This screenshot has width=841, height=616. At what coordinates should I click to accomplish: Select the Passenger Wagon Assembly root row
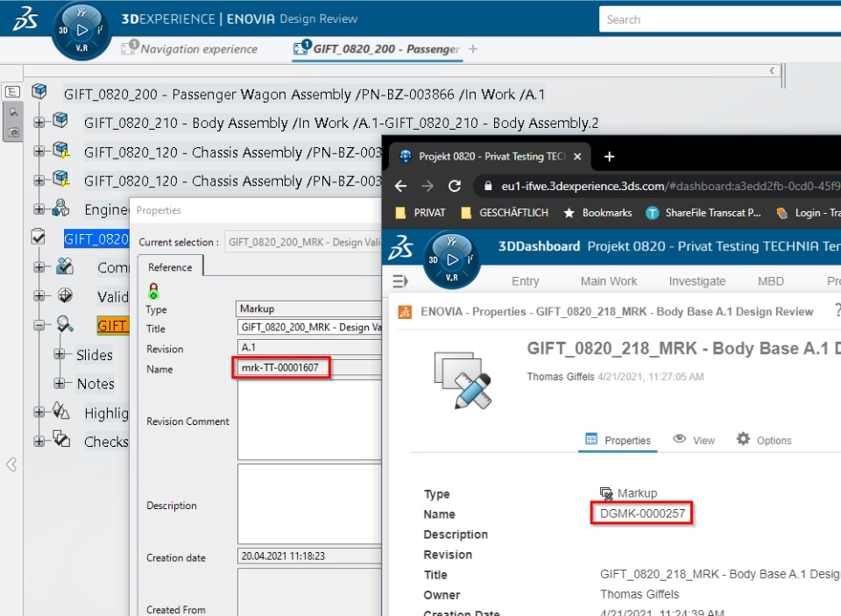(304, 95)
